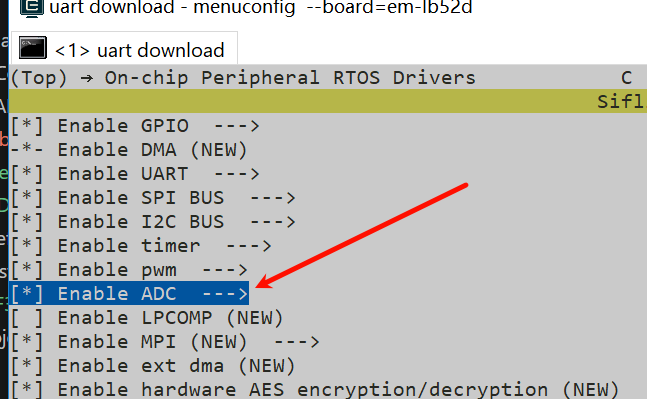Select the Enable MPI (NEW) entry
This screenshot has width=647, height=399.
pyautogui.click(x=164, y=342)
